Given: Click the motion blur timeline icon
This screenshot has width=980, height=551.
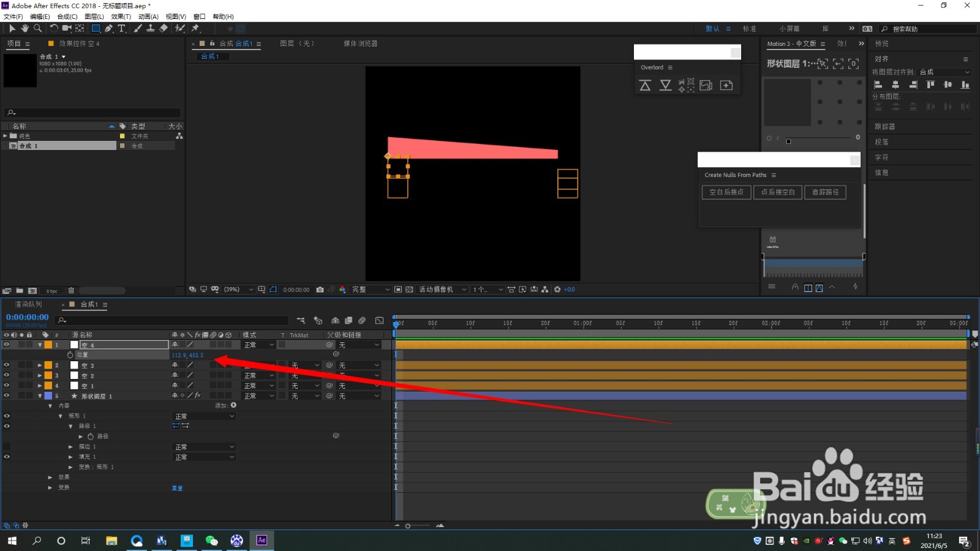Looking at the screenshot, I should click(x=362, y=320).
